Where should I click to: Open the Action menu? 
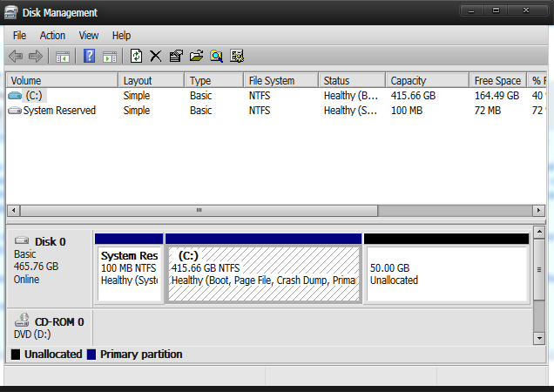click(x=52, y=36)
